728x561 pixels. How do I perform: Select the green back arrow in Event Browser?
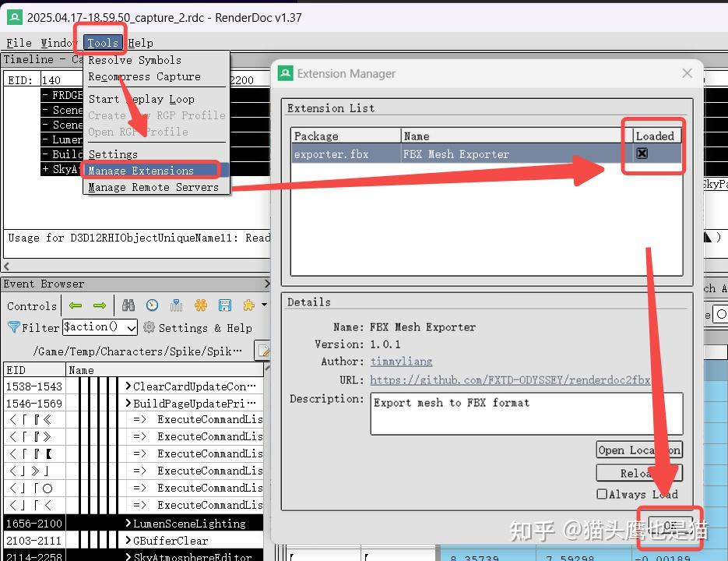76,305
